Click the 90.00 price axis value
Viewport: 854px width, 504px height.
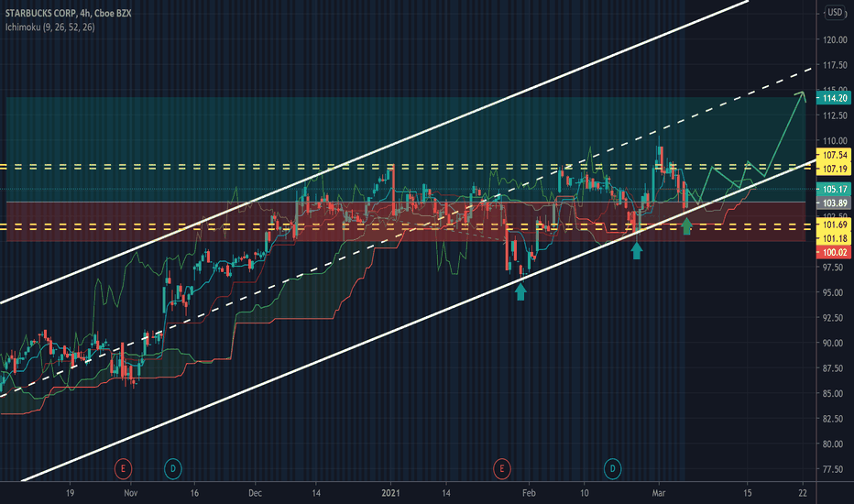point(835,344)
